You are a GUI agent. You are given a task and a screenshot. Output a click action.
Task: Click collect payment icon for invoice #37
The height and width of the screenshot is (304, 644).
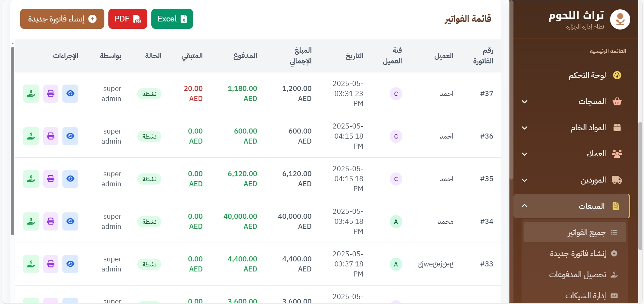click(x=31, y=94)
